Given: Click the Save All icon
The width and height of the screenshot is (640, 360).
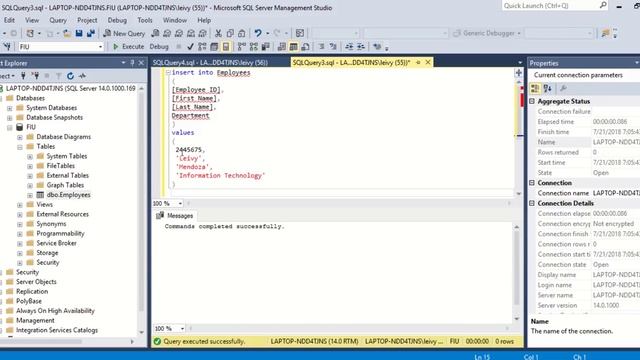Looking at the screenshot, I should click(x=91, y=33).
